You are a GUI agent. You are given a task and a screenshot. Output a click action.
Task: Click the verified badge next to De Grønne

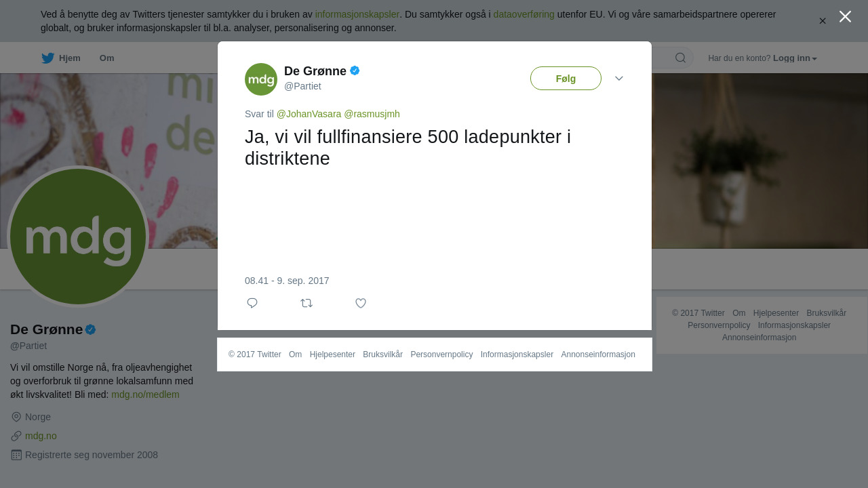point(355,70)
